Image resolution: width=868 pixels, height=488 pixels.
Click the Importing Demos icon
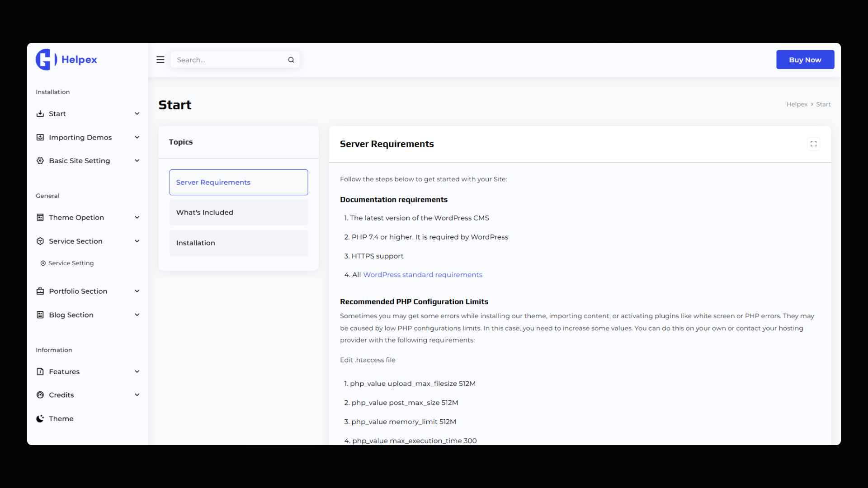pos(40,137)
